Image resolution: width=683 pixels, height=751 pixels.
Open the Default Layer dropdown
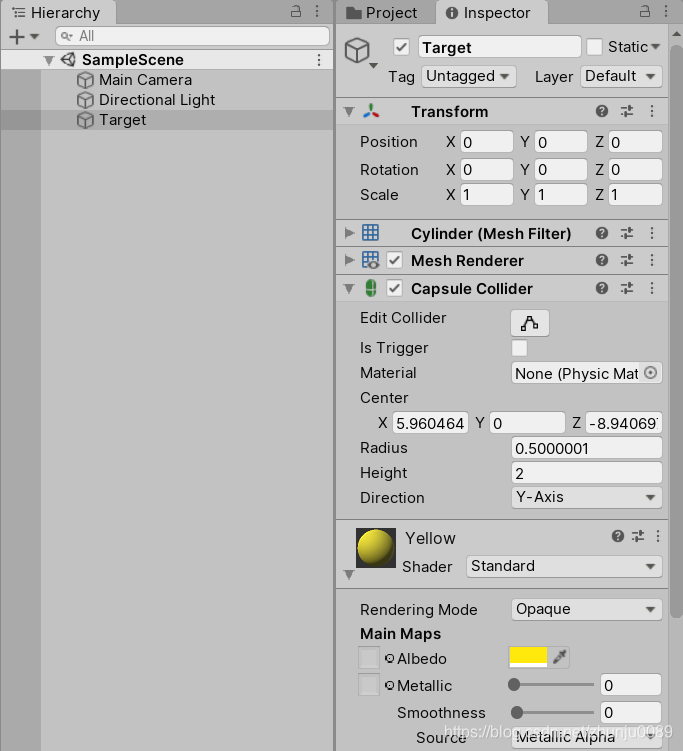[x=621, y=76]
